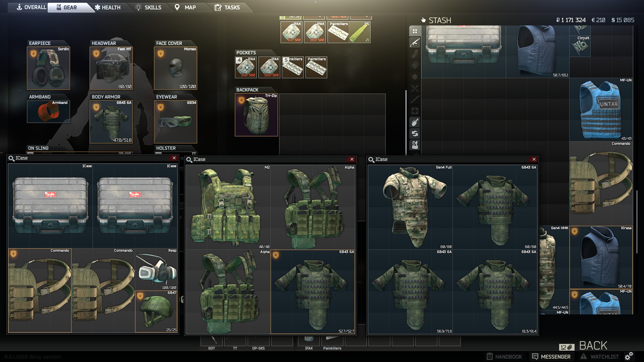This screenshot has width=644, height=362.
Task: Click magnifier icon on rightmost ICase window
Action: [x=371, y=160]
